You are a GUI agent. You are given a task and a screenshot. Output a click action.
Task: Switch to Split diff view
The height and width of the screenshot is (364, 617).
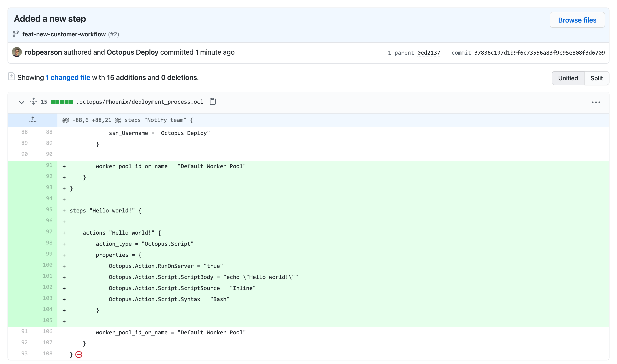tap(597, 78)
